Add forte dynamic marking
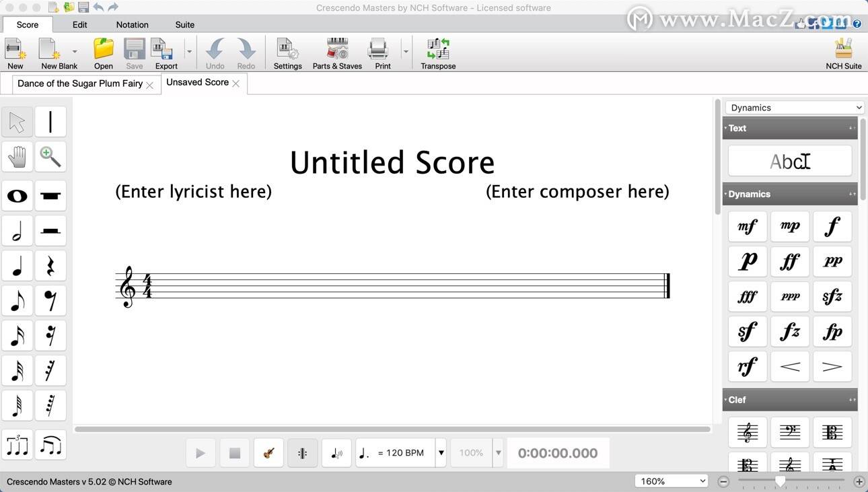Viewport: 868px width, 492px height. [832, 226]
